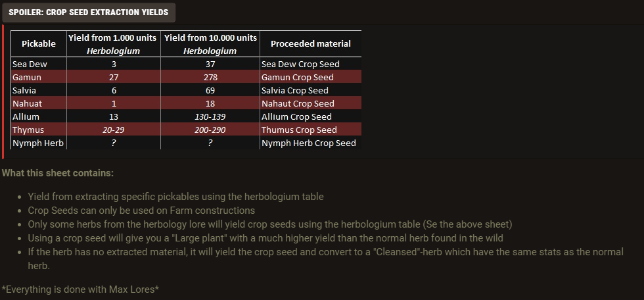
Task: Click the Yield from 1.000 units header
Action: click(x=113, y=43)
